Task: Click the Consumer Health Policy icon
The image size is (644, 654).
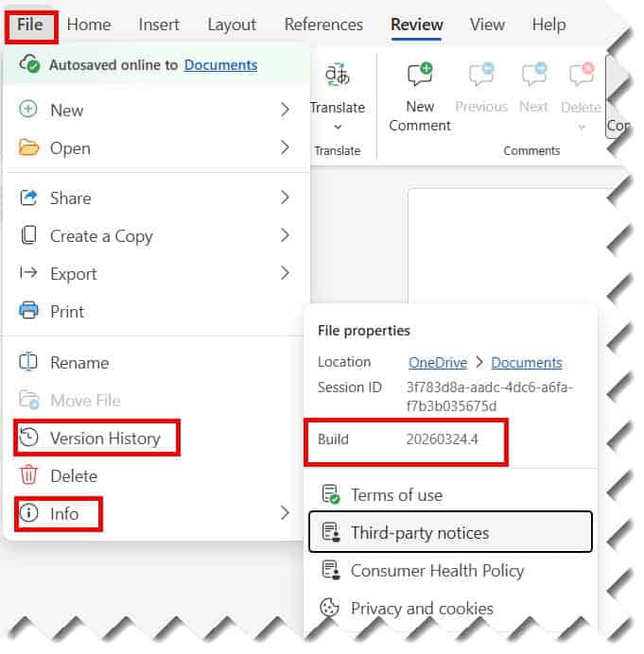Action: tap(331, 570)
